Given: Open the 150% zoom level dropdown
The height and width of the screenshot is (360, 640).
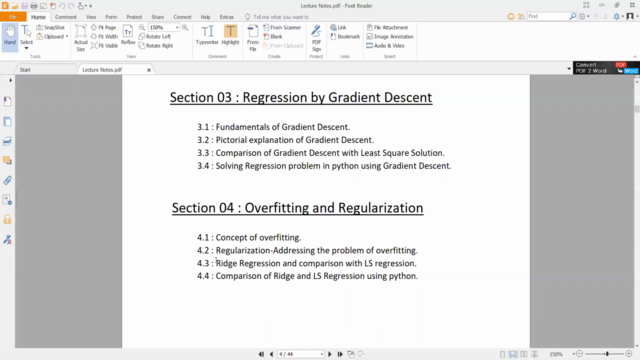Looking at the screenshot, I should (177, 27).
